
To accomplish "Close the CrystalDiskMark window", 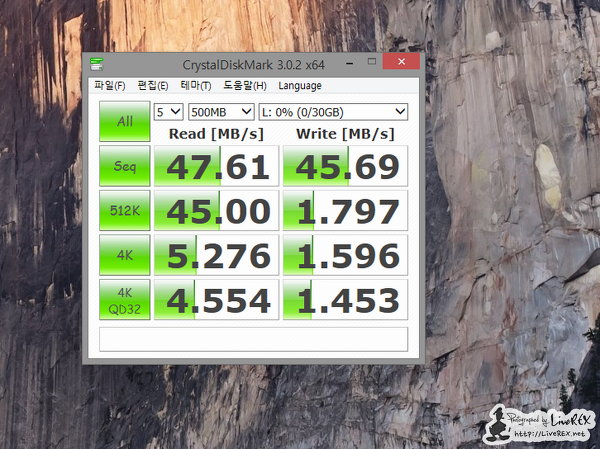I will (401, 61).
